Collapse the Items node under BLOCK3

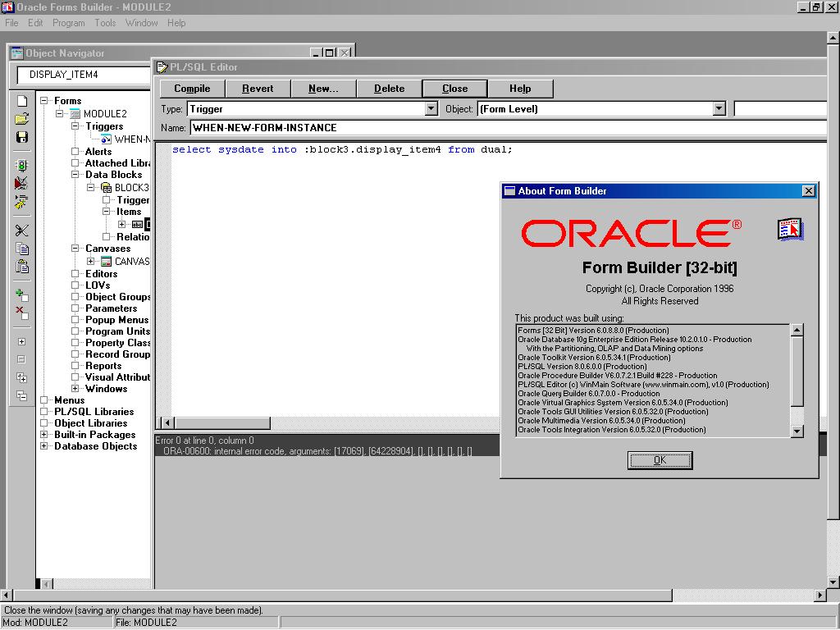point(106,212)
